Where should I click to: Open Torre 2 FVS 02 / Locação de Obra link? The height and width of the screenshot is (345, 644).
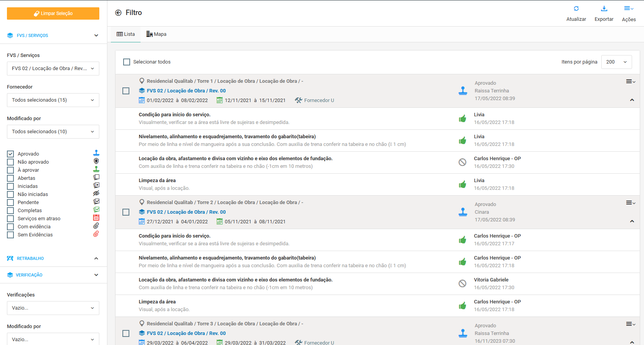pos(186,212)
